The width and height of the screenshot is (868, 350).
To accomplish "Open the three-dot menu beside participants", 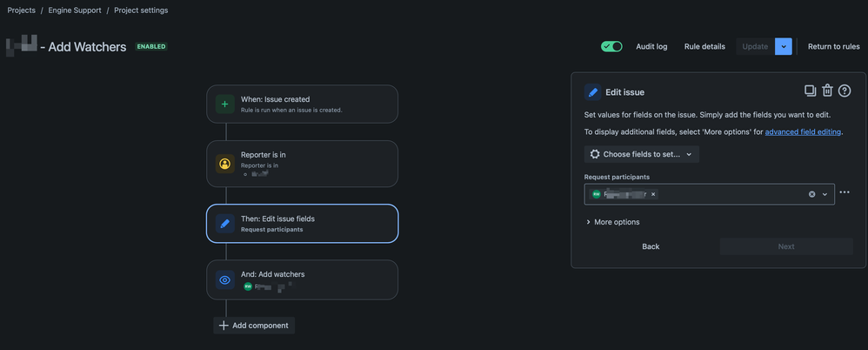I will [x=845, y=193].
